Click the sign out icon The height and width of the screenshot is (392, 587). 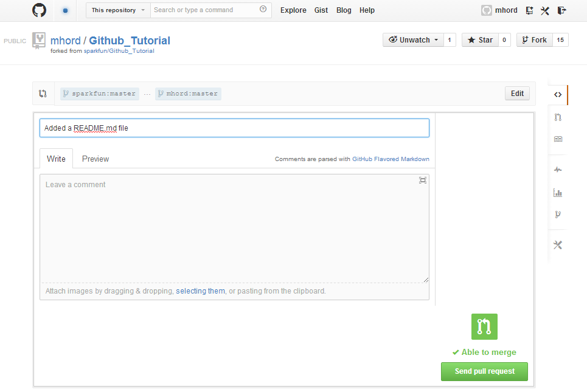click(561, 10)
